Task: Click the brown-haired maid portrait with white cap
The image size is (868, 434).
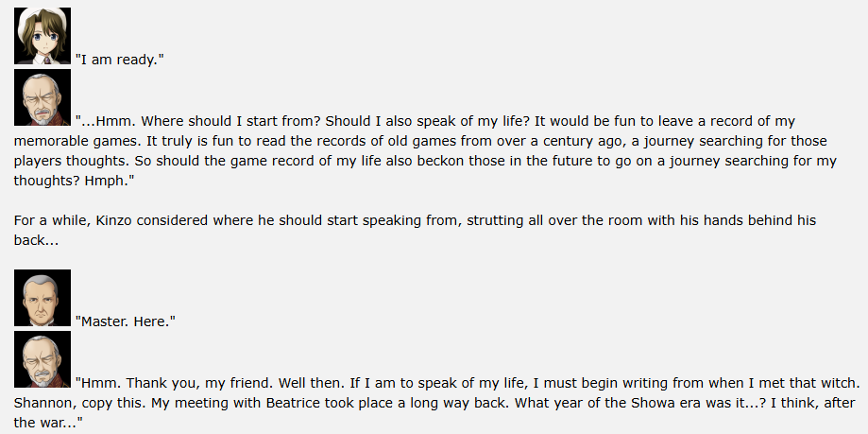Action: click(43, 36)
